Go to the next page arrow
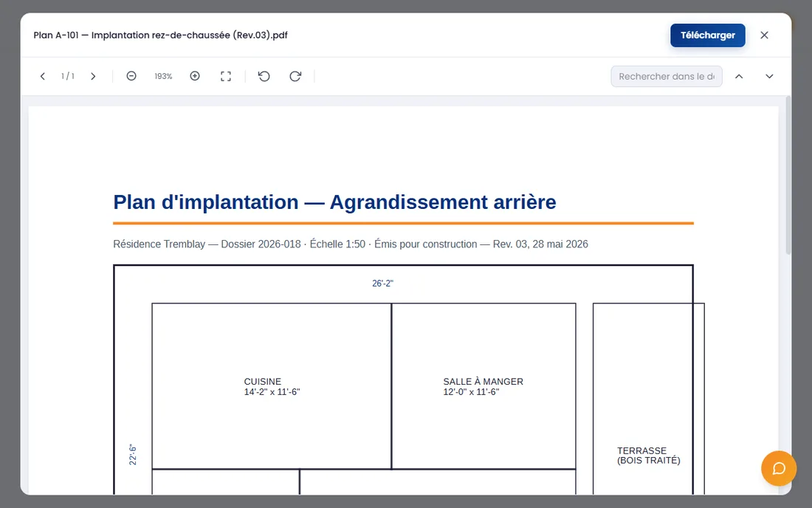 point(93,76)
